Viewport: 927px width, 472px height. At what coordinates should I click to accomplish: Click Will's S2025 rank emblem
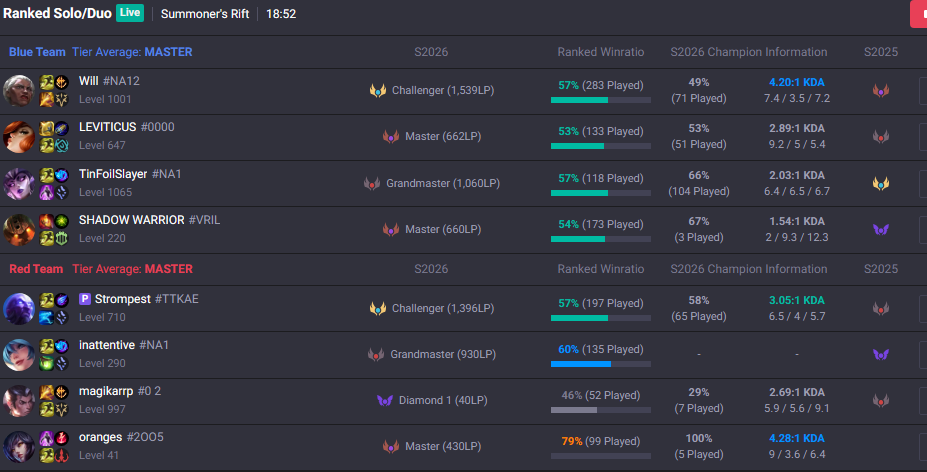tap(881, 90)
